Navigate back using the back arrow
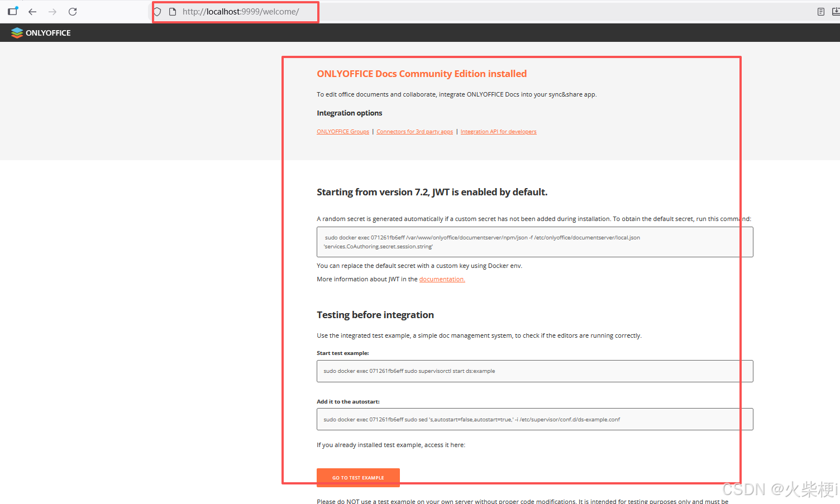 pos(32,11)
